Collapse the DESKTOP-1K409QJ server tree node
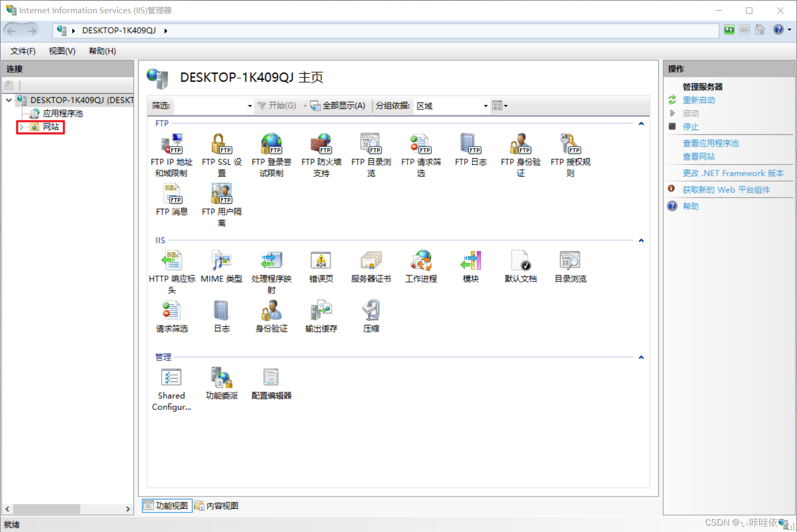The image size is (797, 532). [9, 100]
